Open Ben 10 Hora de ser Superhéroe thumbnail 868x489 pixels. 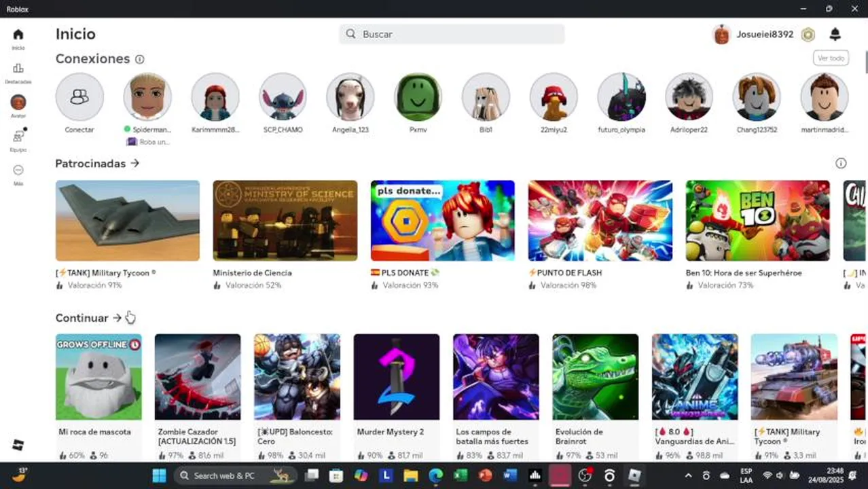758,221
